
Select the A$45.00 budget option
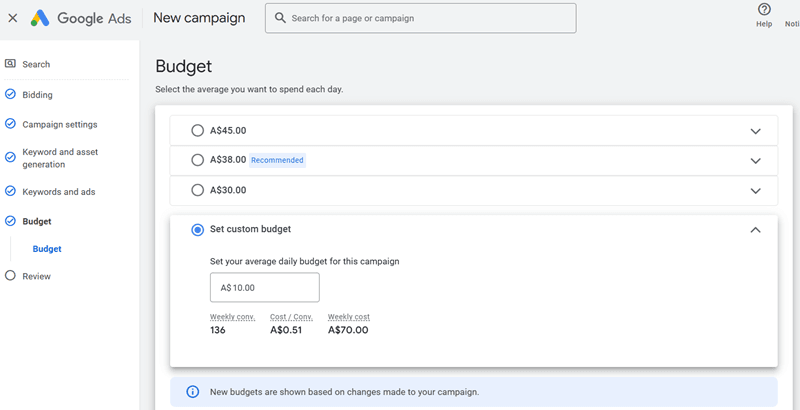[x=197, y=131]
